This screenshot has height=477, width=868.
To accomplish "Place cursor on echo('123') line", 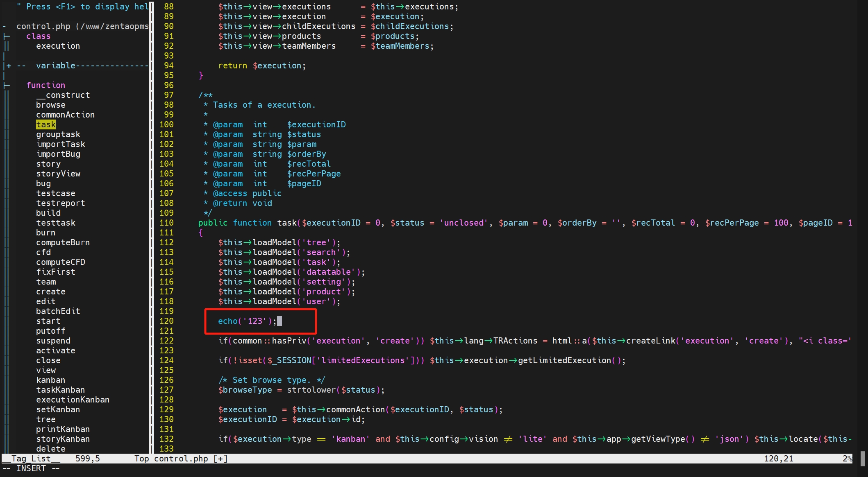I will [247, 321].
